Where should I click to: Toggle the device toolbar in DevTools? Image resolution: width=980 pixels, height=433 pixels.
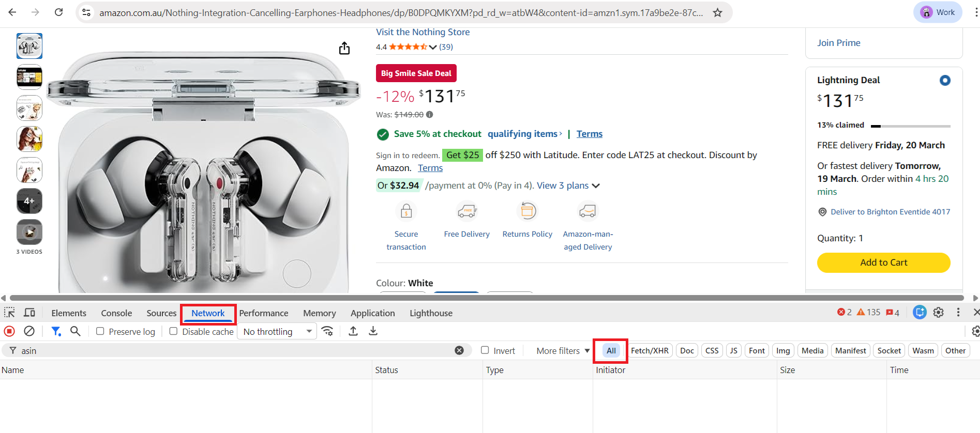point(29,313)
